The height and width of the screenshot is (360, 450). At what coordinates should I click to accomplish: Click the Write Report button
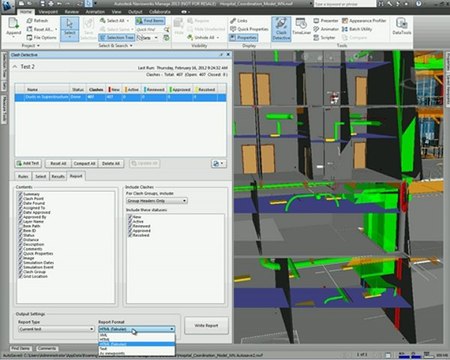click(206, 325)
